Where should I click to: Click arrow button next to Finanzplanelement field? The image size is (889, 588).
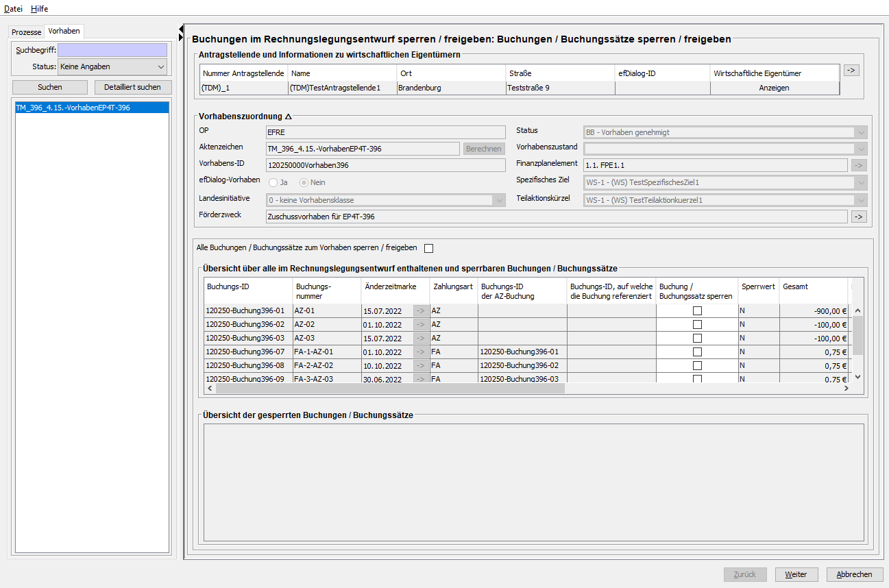click(858, 165)
